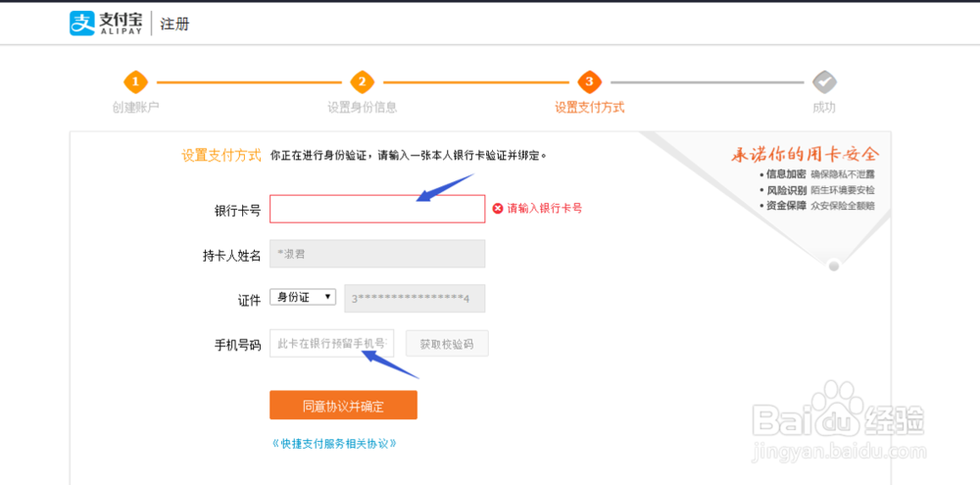Click the 注册 header text
980x485 pixels.
pyautogui.click(x=174, y=24)
